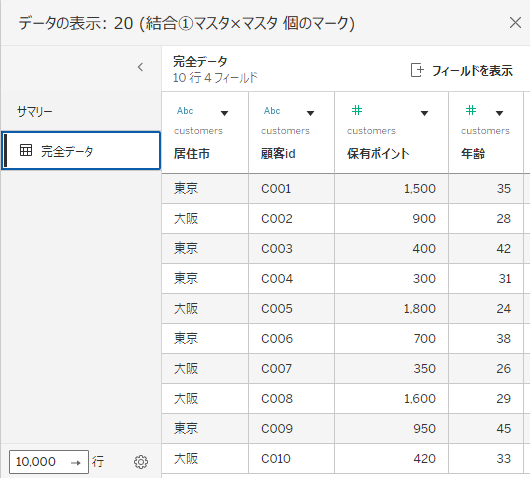Click フィールドを表示 button
Image resolution: width=530 pixels, height=478 pixels.
click(462, 71)
